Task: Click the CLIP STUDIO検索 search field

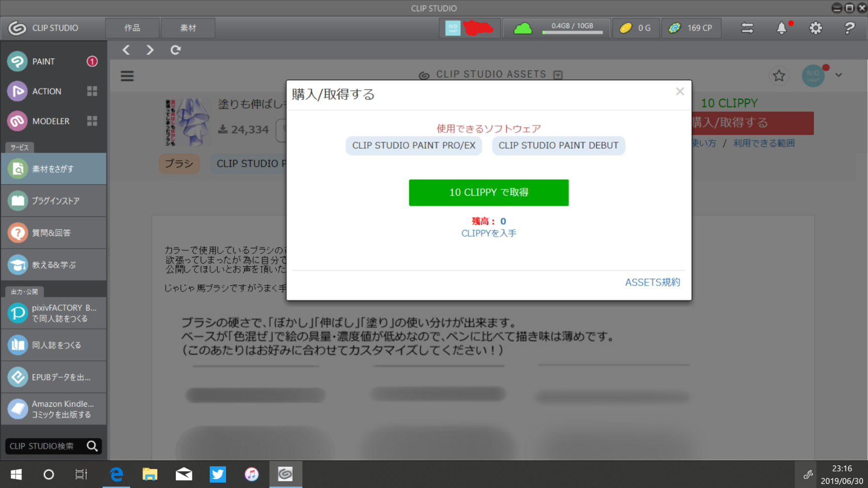Action: pos(46,446)
